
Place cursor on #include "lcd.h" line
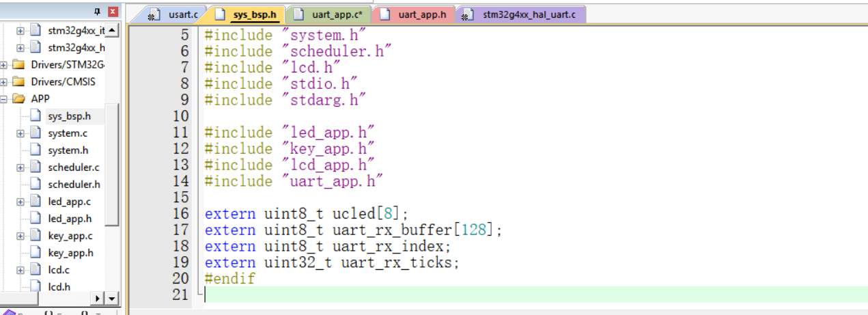pos(272,68)
